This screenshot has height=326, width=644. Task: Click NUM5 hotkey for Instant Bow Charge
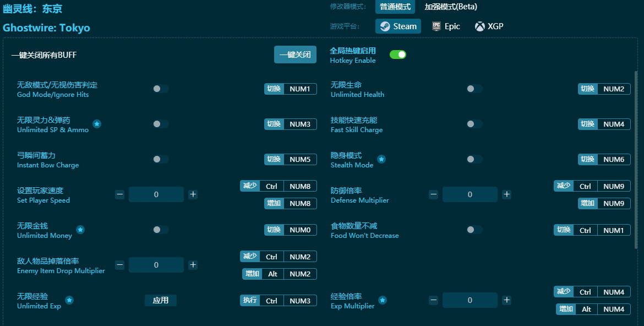291,160
